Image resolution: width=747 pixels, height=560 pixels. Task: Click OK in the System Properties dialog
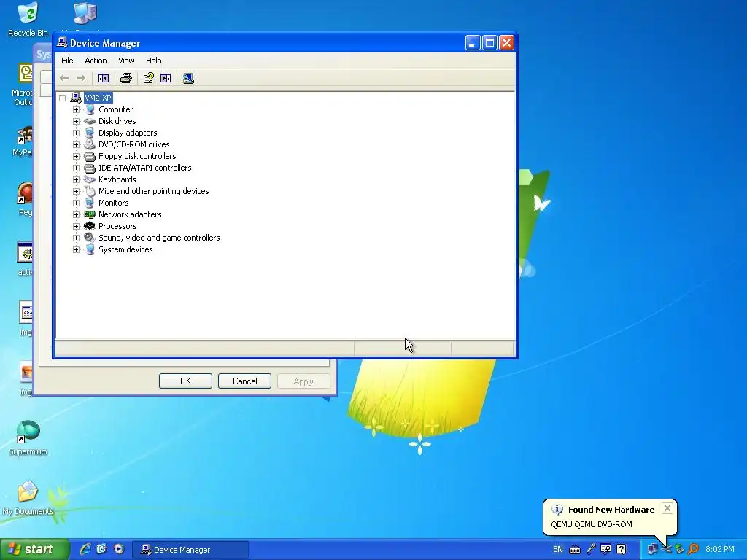coord(185,381)
